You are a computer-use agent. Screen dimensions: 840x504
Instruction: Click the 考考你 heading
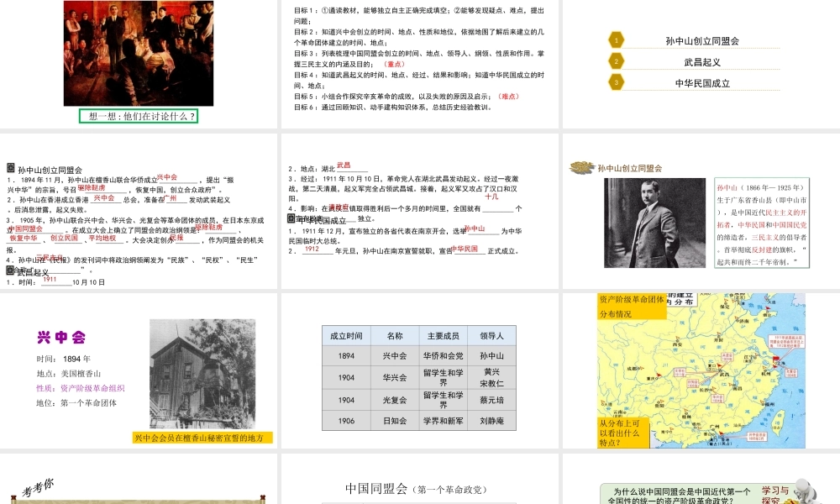point(38,487)
